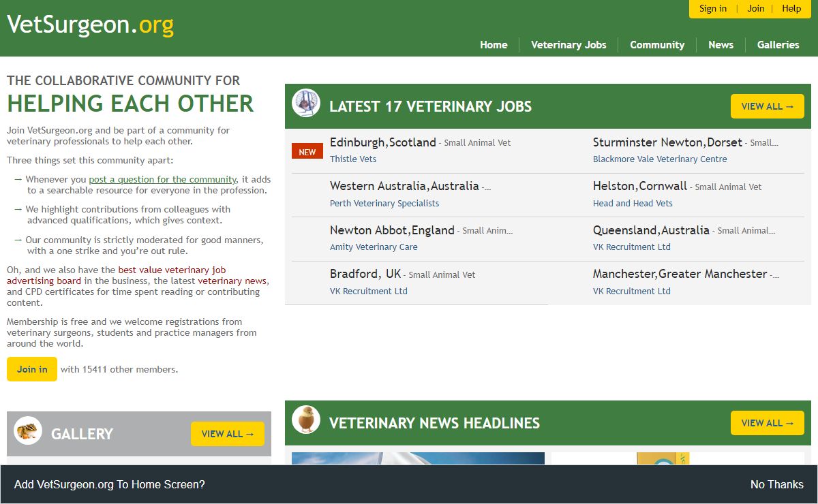Open the Queensland, Australia job listing
This screenshot has height=504, width=818.
[651, 230]
